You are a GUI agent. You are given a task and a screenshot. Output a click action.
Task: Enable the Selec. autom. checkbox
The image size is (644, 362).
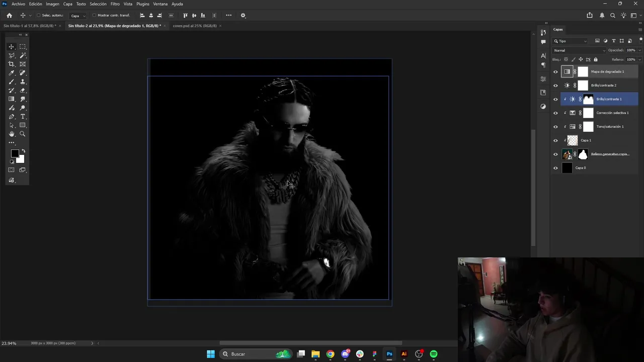coord(39,16)
